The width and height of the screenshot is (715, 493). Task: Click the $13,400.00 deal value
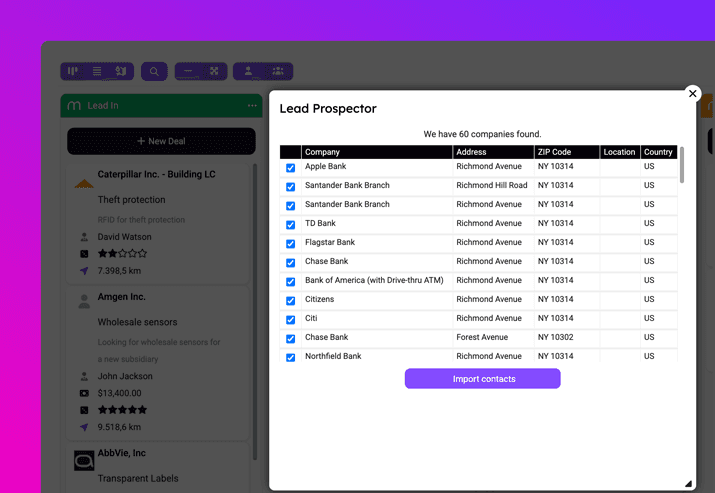[x=119, y=393]
